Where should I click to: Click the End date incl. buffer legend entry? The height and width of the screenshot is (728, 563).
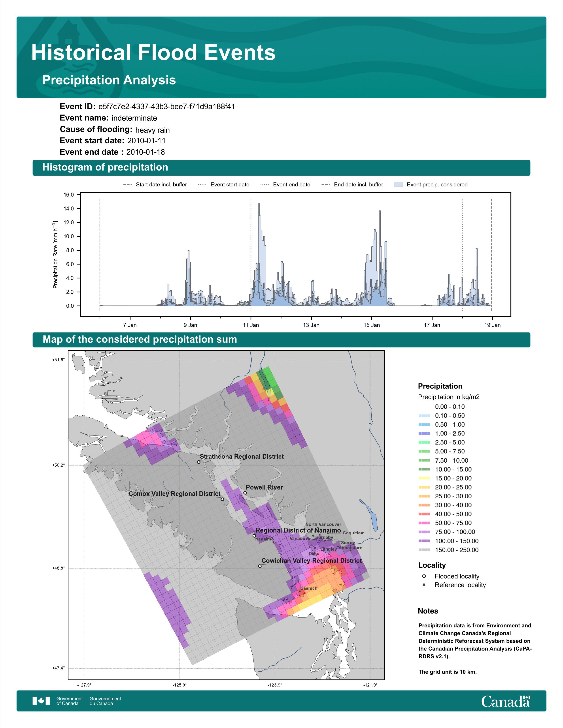coord(352,185)
